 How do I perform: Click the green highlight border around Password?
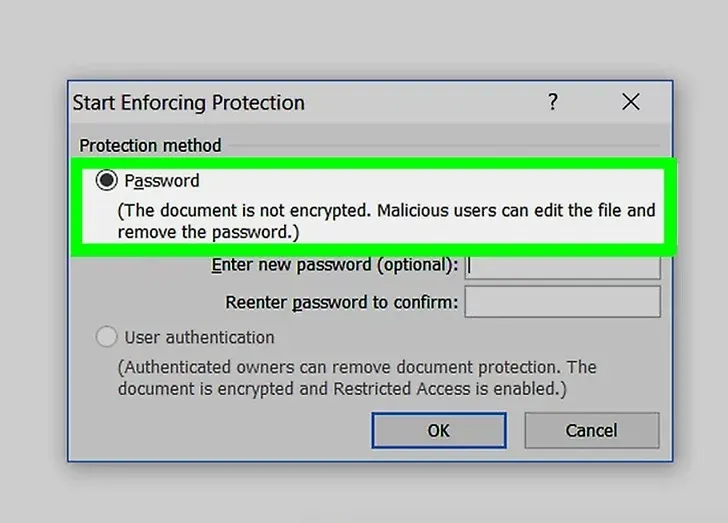coord(373,163)
